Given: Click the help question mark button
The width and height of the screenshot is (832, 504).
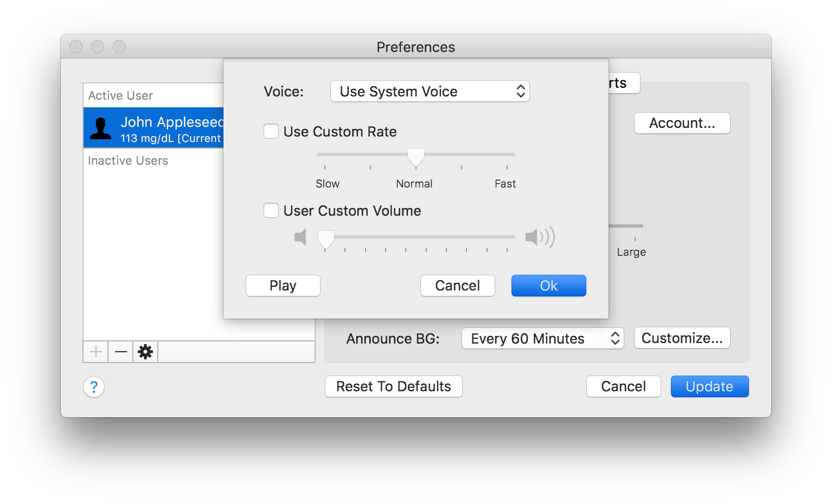Looking at the screenshot, I should coord(94,387).
